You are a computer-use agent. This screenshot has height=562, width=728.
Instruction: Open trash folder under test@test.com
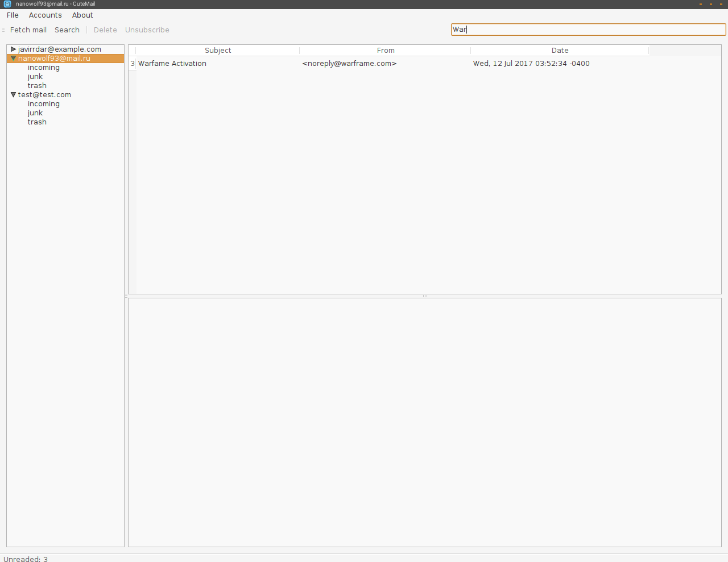pos(37,122)
